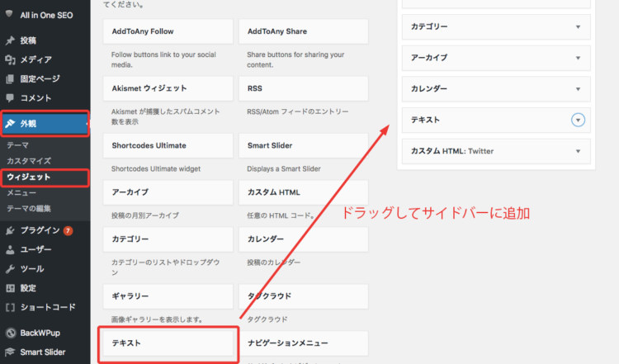This screenshot has width=619, height=364.
Task: Open the テーマ submenu link
Action: coord(17,145)
